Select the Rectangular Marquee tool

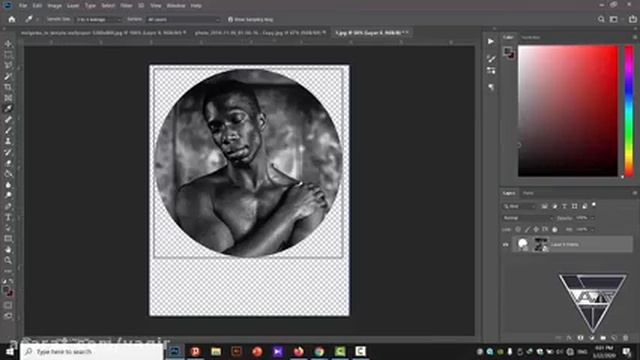[8, 55]
